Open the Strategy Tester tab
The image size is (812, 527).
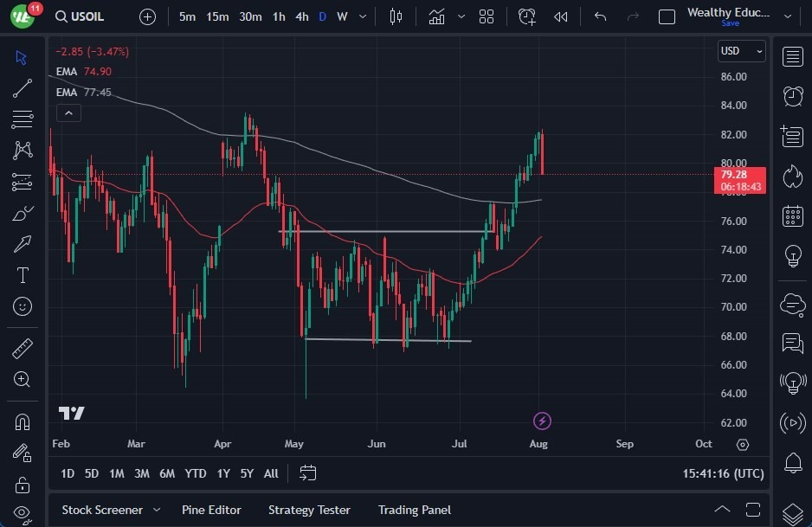tap(309, 510)
